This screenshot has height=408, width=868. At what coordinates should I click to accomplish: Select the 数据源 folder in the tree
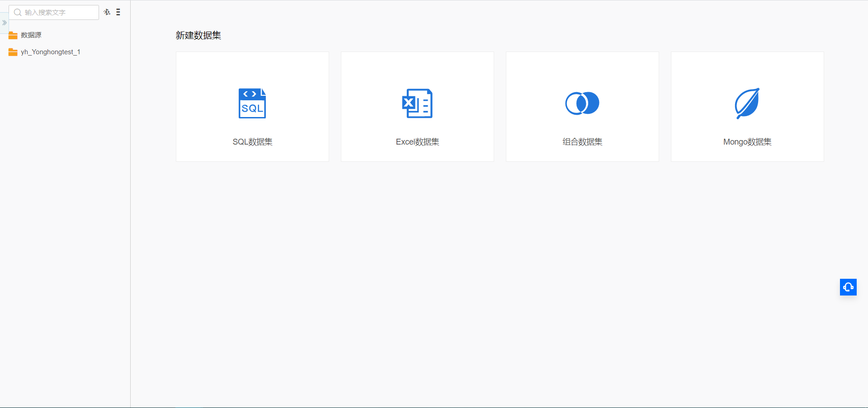click(x=30, y=35)
